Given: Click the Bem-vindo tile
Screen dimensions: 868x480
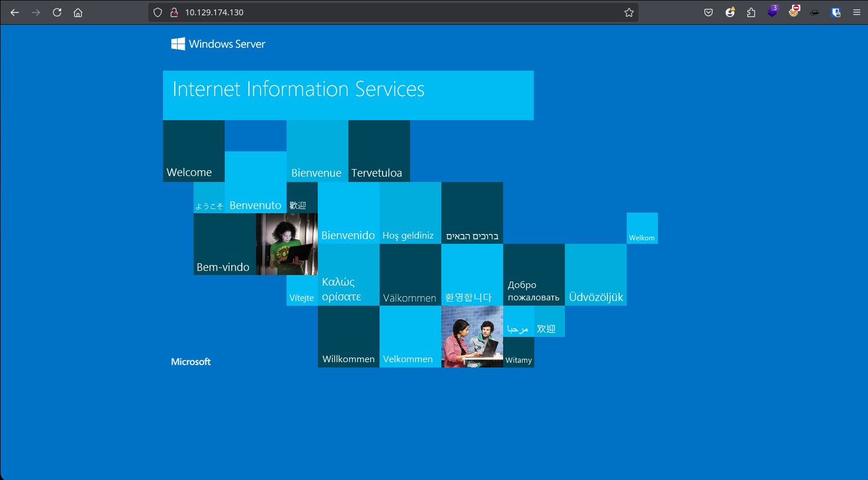Looking at the screenshot, I should (225, 244).
